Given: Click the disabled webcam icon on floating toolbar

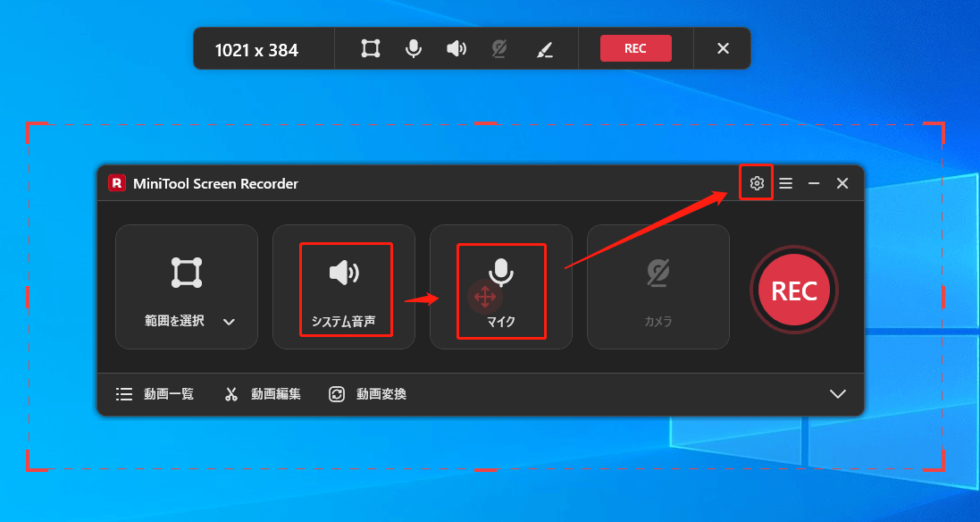Looking at the screenshot, I should point(498,48).
